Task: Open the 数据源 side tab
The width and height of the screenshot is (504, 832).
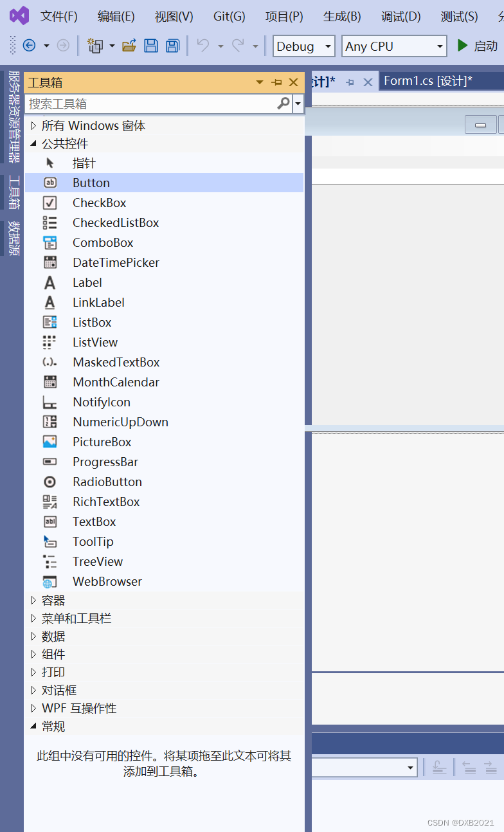Action: point(14,238)
